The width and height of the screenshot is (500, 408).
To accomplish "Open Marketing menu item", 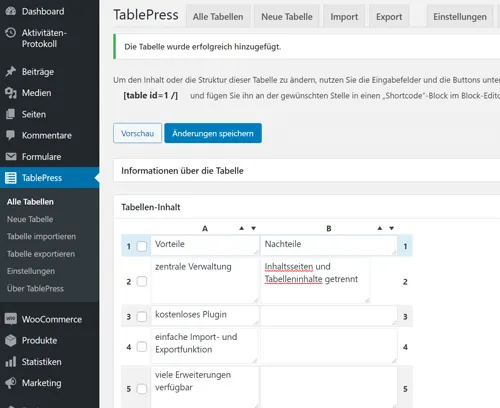I will point(41,383).
